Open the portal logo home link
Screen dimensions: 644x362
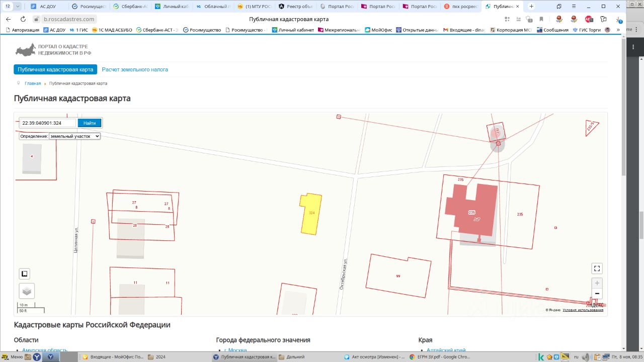[54, 50]
